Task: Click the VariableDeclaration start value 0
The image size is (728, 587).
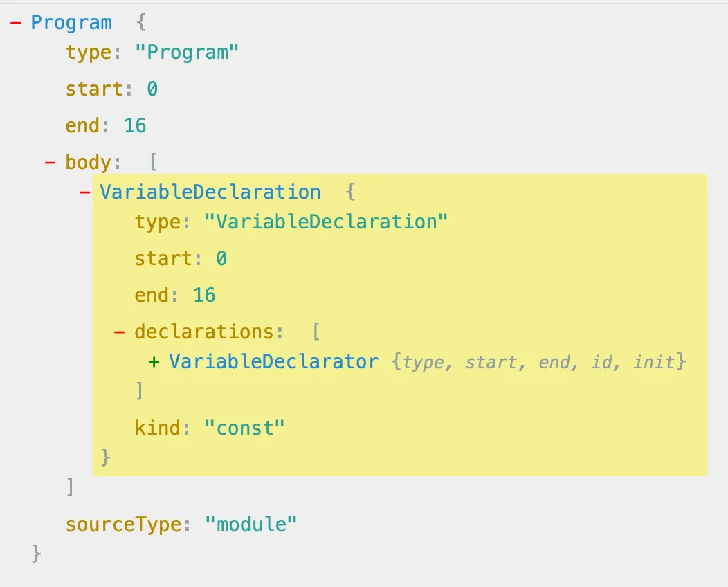Action: click(221, 259)
